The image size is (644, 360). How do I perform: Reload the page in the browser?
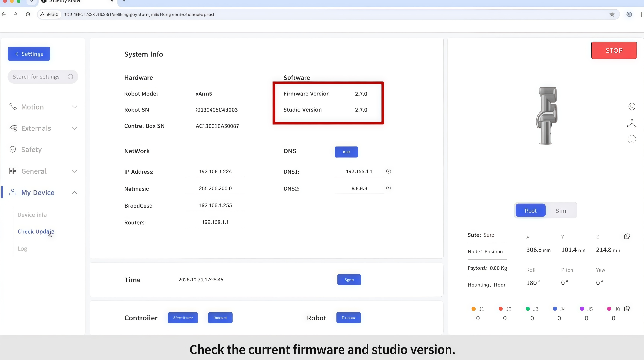click(28, 14)
